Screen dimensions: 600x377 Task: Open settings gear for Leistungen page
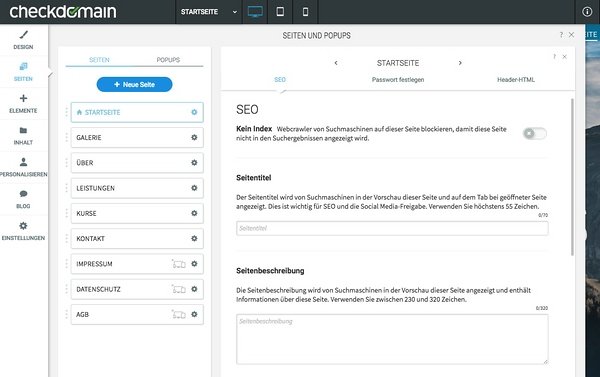[x=194, y=188]
